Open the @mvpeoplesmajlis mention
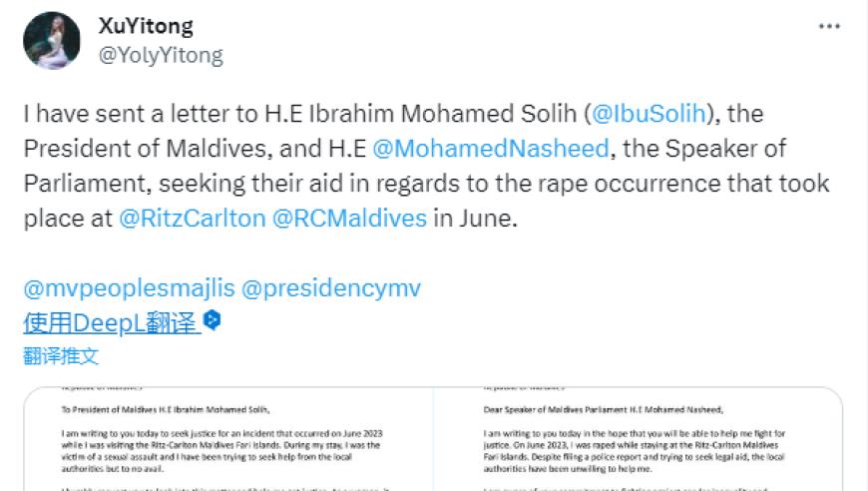 pos(129,288)
